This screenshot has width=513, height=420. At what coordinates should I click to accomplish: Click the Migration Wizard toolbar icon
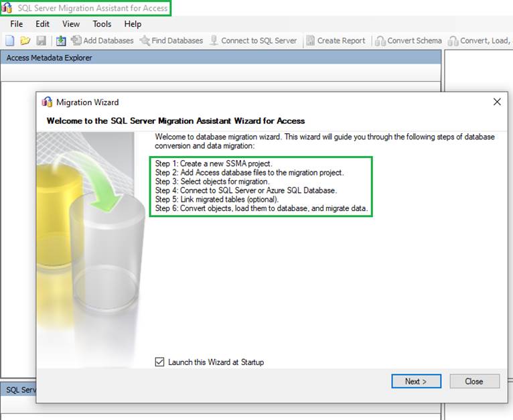point(61,40)
